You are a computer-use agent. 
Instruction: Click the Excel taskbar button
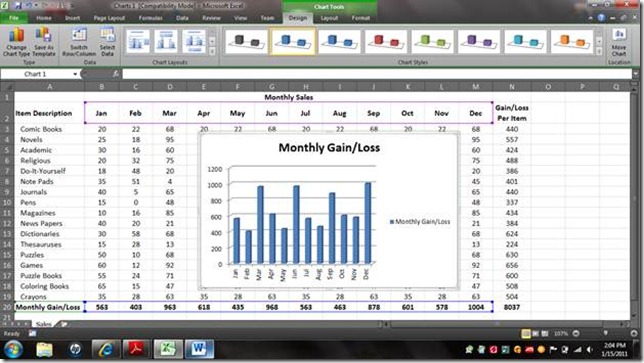pyautogui.click(x=168, y=349)
